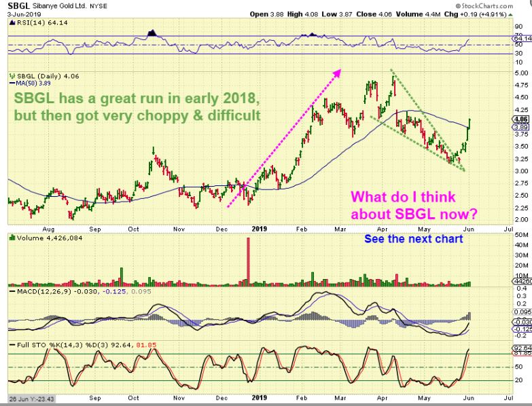Screen dimensions: 532x406
Task: Click the 50M volume axis label
Action: click(x=522, y=235)
